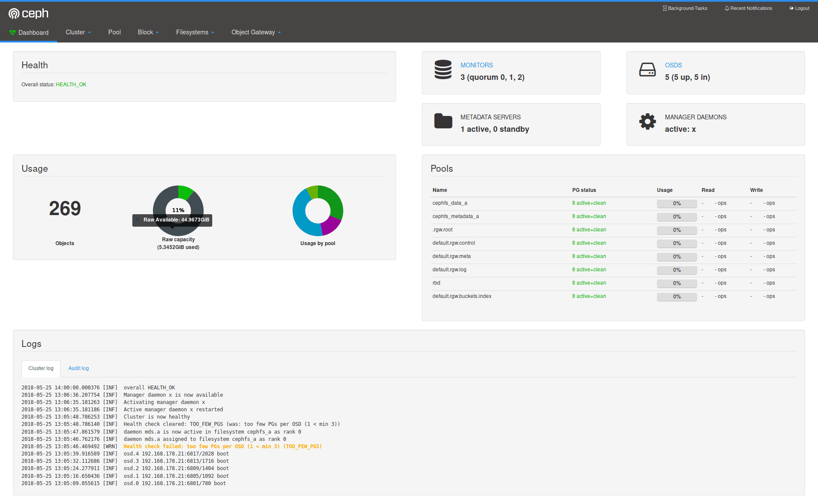Open the MONITORS link

476,65
